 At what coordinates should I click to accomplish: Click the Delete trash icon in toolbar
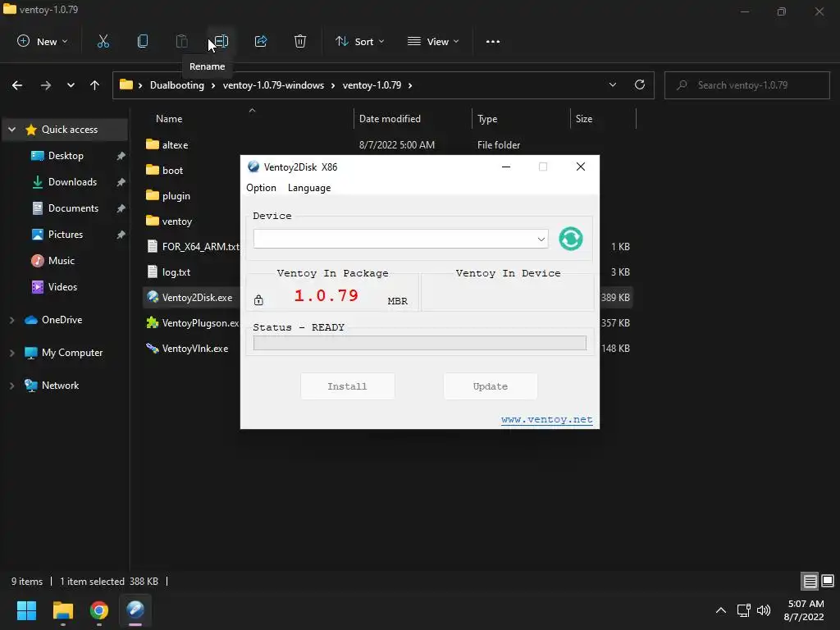pyautogui.click(x=300, y=41)
